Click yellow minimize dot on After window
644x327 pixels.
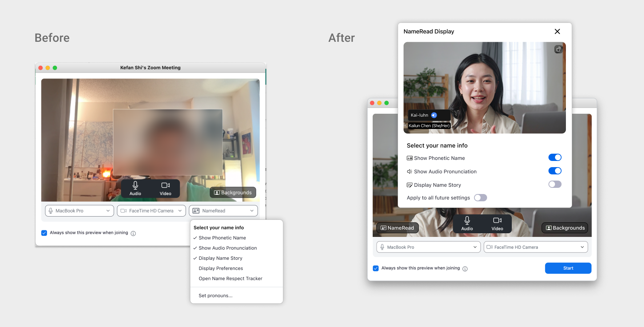(x=379, y=103)
